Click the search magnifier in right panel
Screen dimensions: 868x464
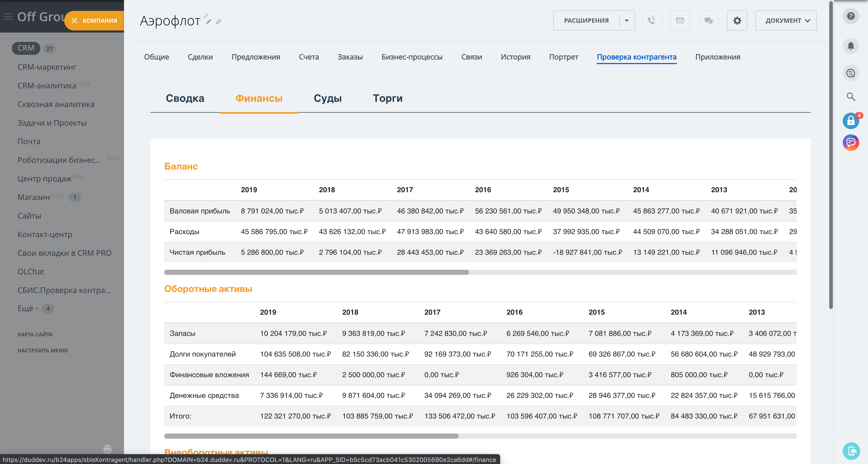click(850, 97)
